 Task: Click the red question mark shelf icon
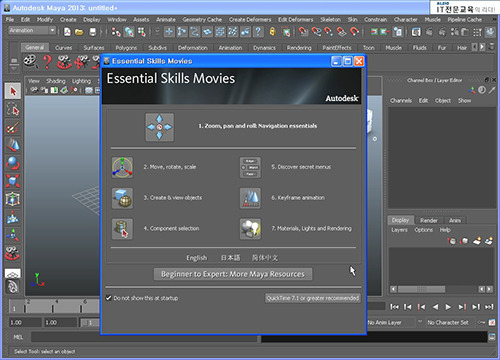click(x=47, y=62)
